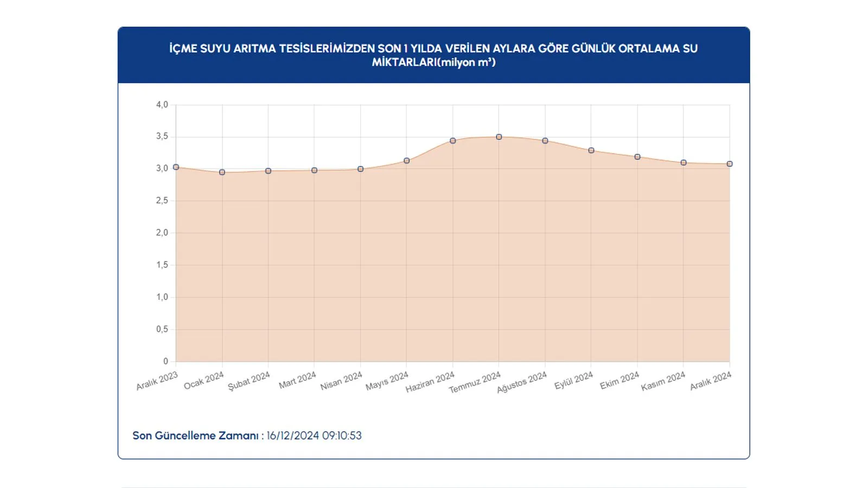Click the 'Mayıs 2024' axis label
This screenshot has width=868, height=488.
386,381
